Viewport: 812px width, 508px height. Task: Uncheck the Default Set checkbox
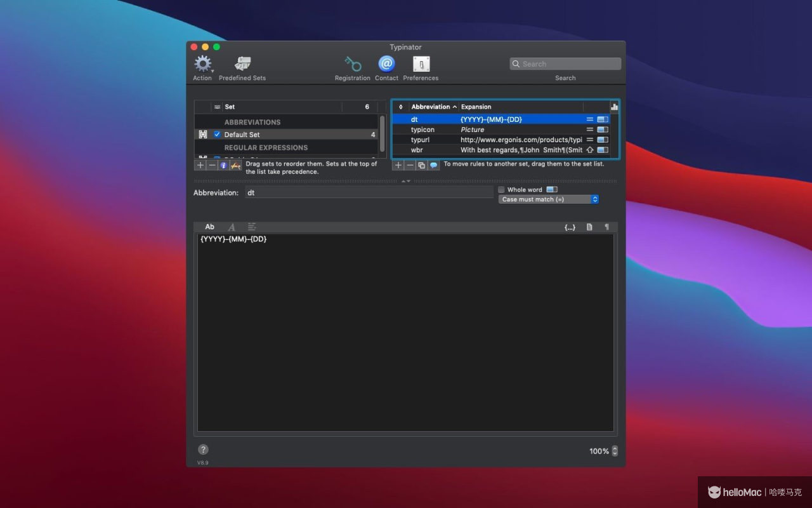(217, 135)
